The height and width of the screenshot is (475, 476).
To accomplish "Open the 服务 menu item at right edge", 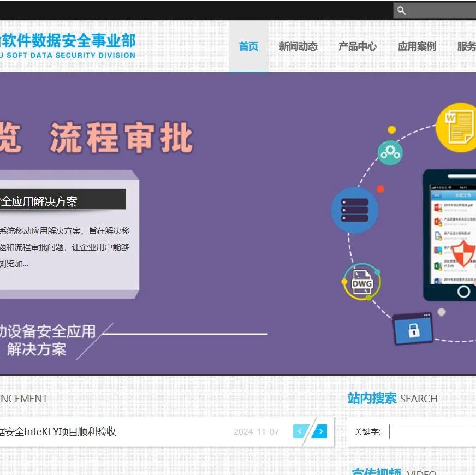I will 467,46.
